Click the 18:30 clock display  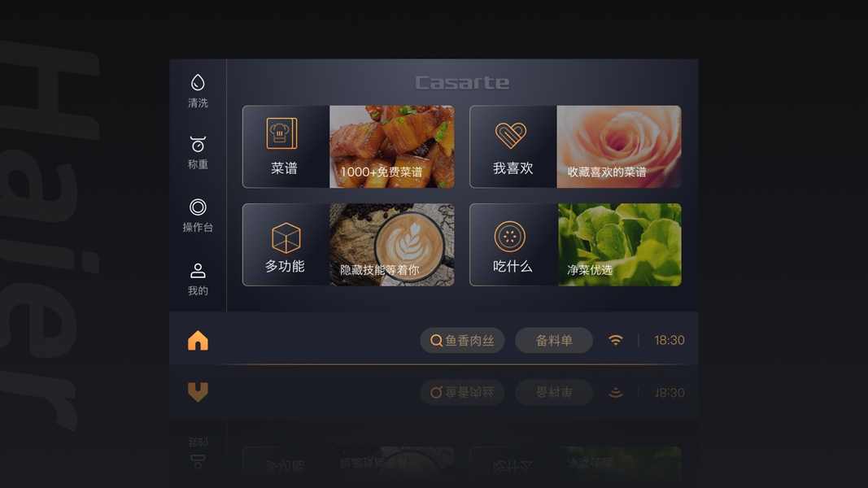pyautogui.click(x=670, y=340)
